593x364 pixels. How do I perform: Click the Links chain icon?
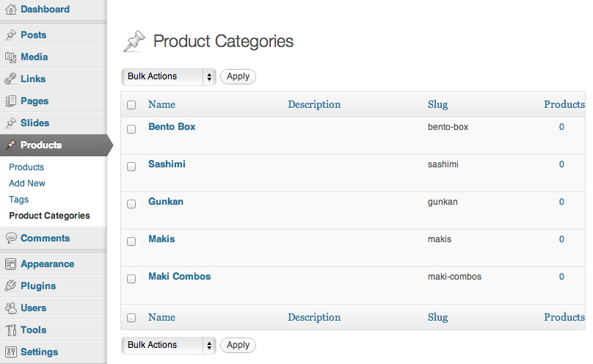coord(10,79)
